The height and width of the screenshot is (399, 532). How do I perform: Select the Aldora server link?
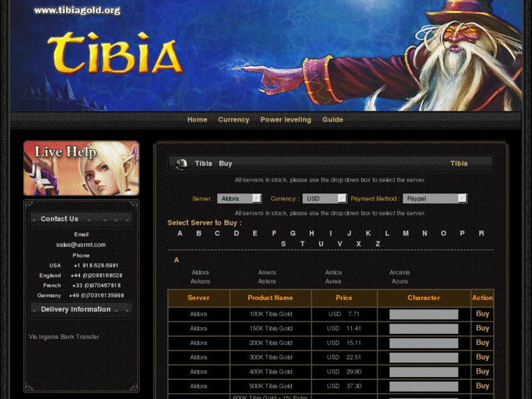point(201,272)
